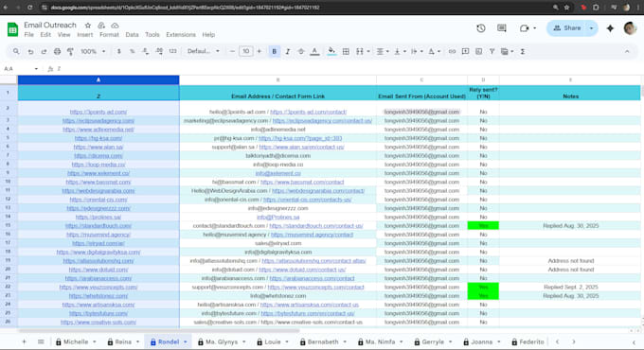644x350 pixels.
Task: Format selection as percent
Action: (x=132, y=51)
